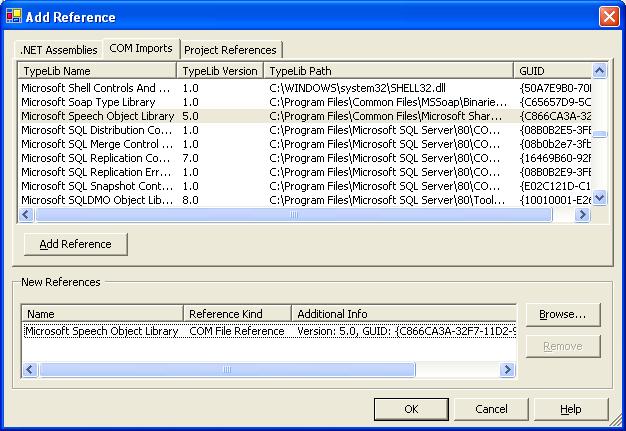Open the Project References tab
The height and width of the screenshot is (431, 626).
tap(232, 50)
